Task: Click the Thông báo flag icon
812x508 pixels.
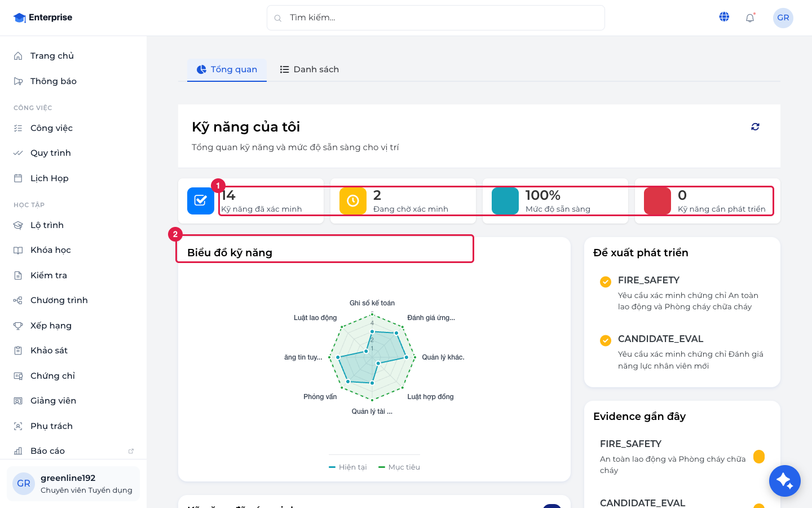Action: coord(18,81)
